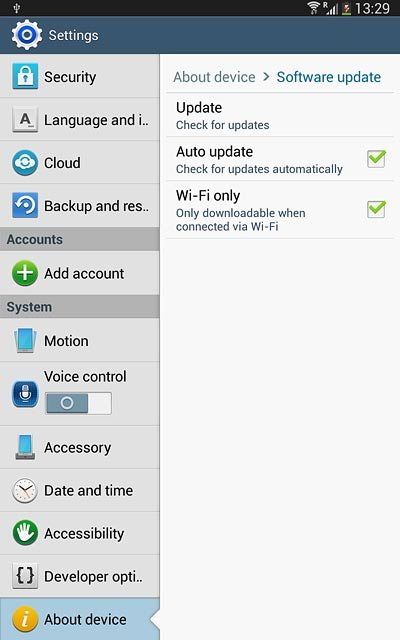Tap the Security lock icon
Image resolution: width=400 pixels, height=640 pixels.
pos(25,76)
